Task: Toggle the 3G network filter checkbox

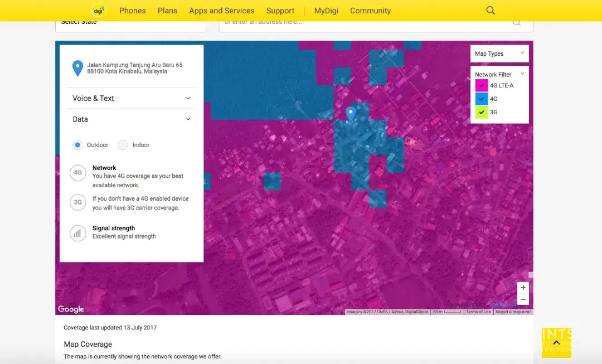Action: tap(481, 112)
